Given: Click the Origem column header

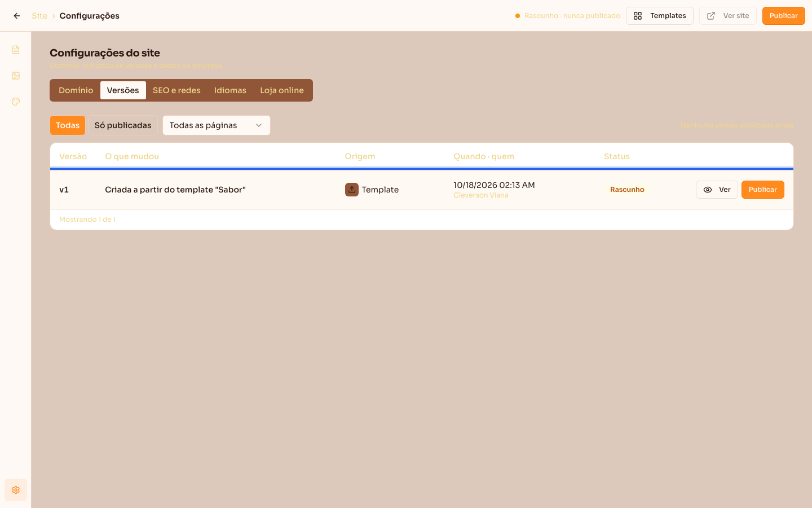Looking at the screenshot, I should [x=360, y=156].
